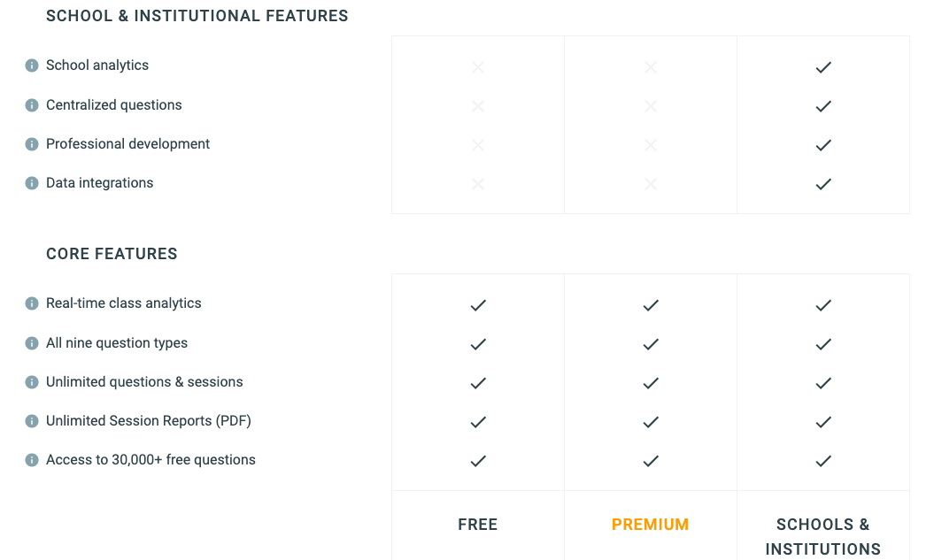This screenshot has height=560, width=934.
Task: Open info tooltip for Professional development
Action: tap(32, 144)
